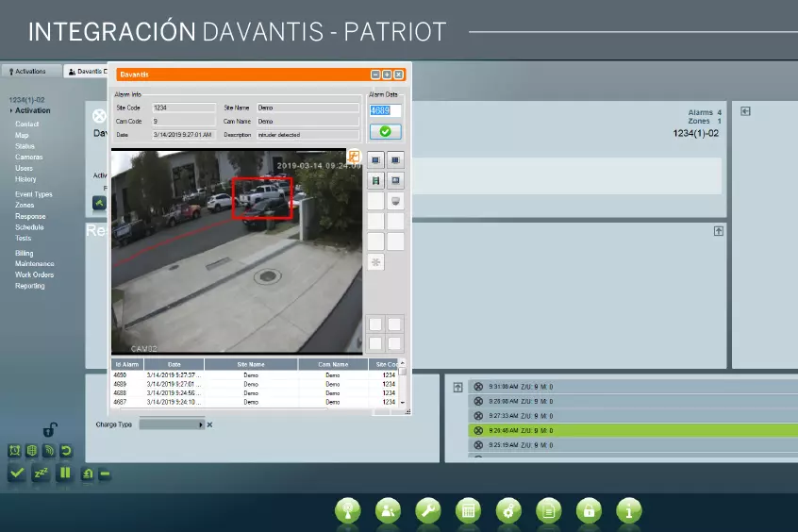Viewport: 798px width, 532px height.
Task: Sort by the Cam Name column header
Action: (x=333, y=364)
